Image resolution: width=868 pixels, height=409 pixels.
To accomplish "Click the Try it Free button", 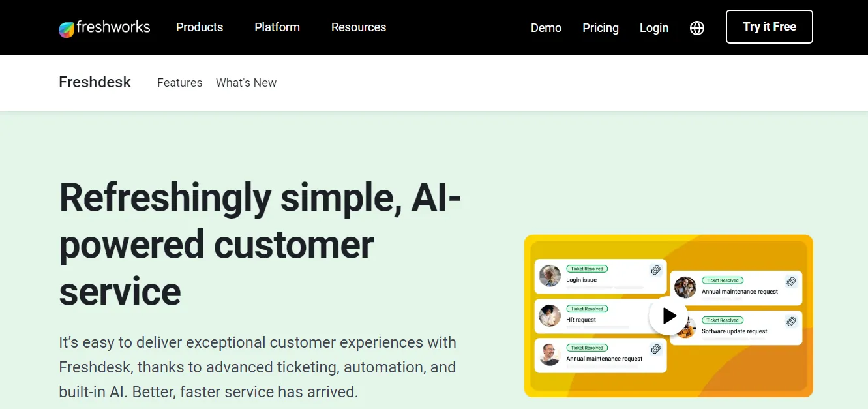I will pyautogui.click(x=769, y=27).
